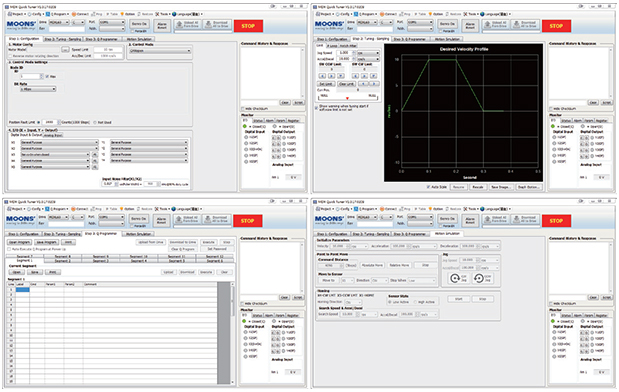Open Stop When dropdown in Motion Simulation window
Image resolution: width=619 pixels, height=392 pixels.
click(x=422, y=281)
